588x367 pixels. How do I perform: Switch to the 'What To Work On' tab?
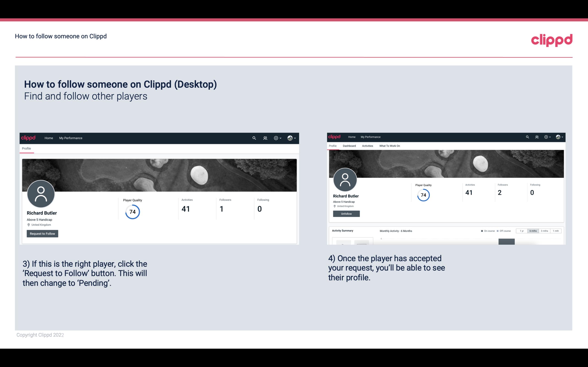pyautogui.click(x=390, y=145)
